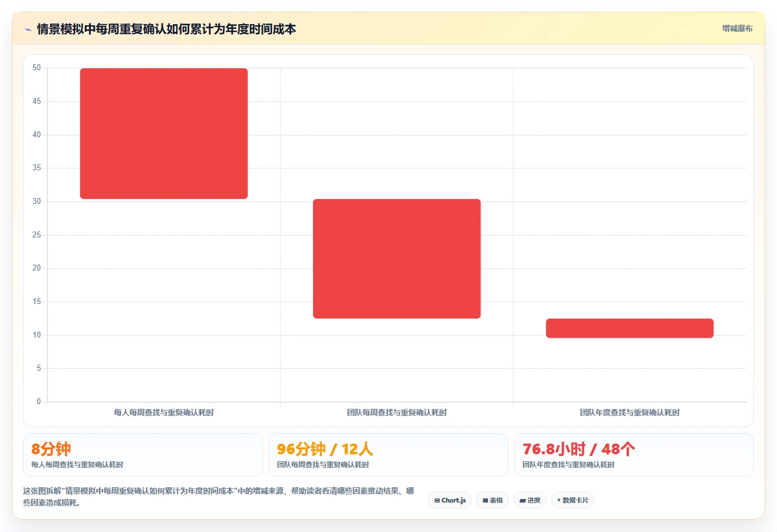Open the 76.8小时 / 48个 data card

point(634,455)
